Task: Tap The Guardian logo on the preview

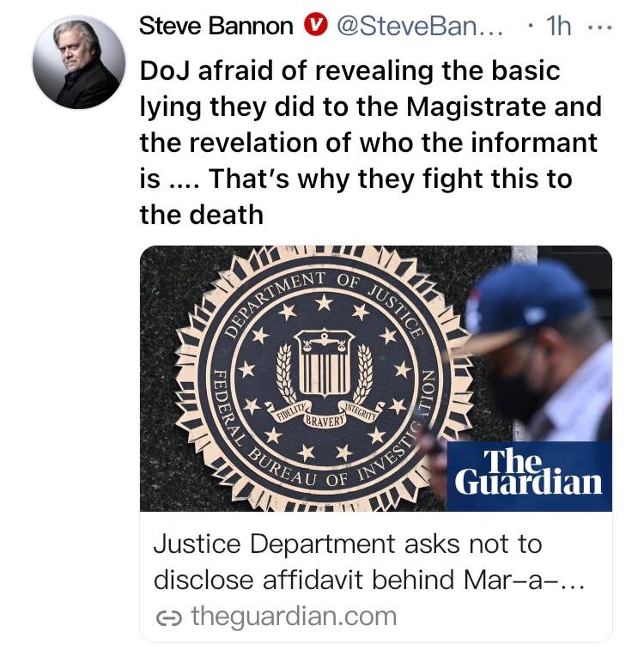Action: click(x=529, y=476)
